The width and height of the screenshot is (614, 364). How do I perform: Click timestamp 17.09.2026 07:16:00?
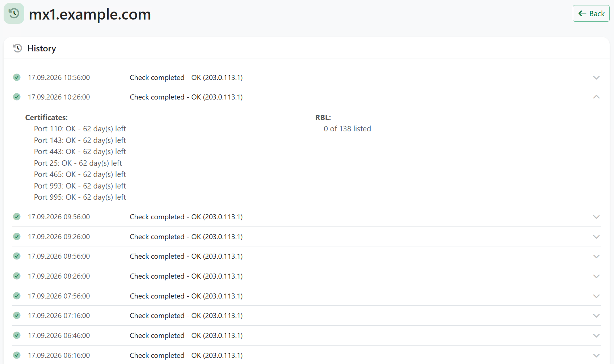click(x=59, y=316)
